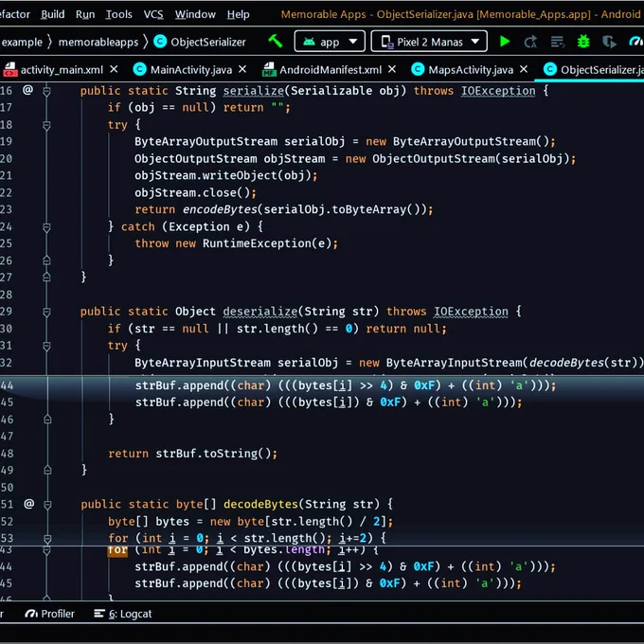Switch to the MapsActivity.java tab

(x=471, y=70)
